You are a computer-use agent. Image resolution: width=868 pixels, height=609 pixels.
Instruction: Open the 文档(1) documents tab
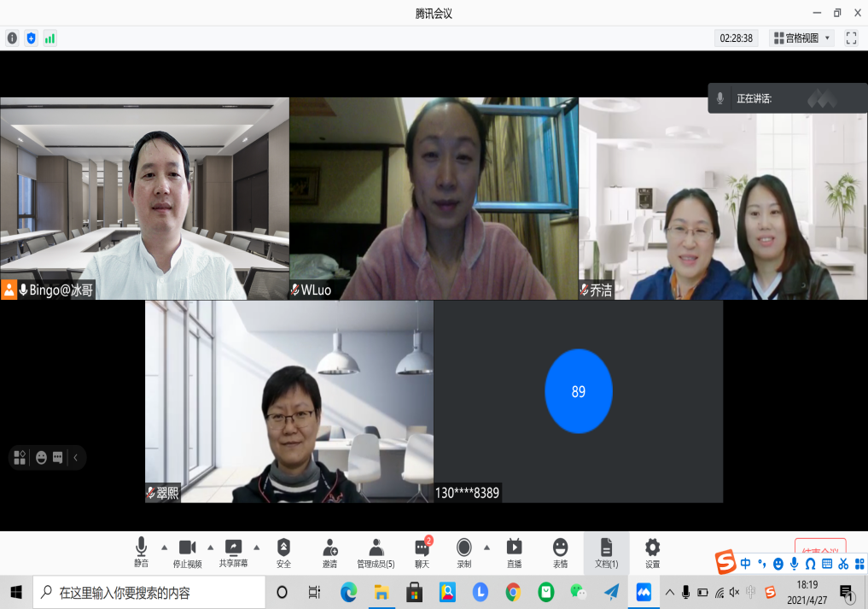click(x=606, y=552)
